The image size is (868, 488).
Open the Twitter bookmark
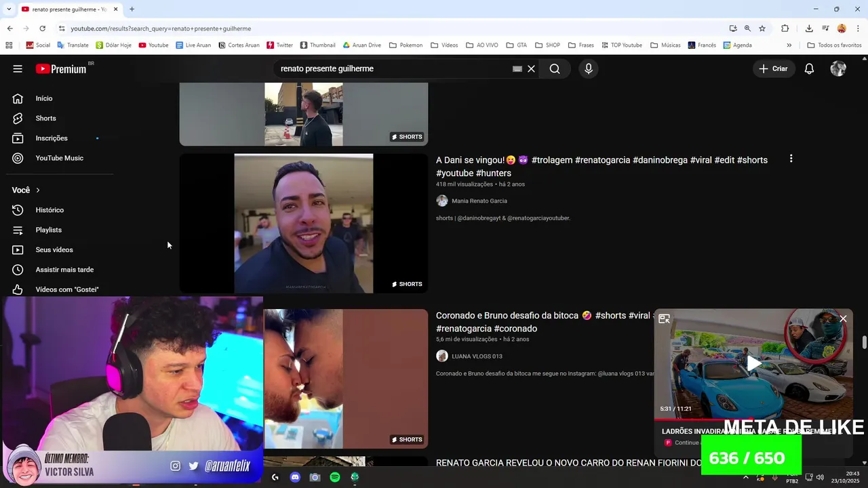point(279,45)
